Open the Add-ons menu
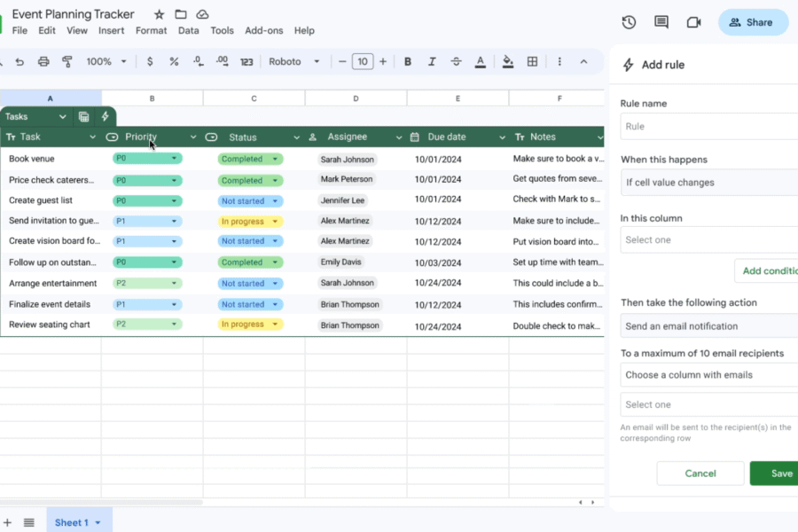The image size is (798, 532). click(263, 30)
